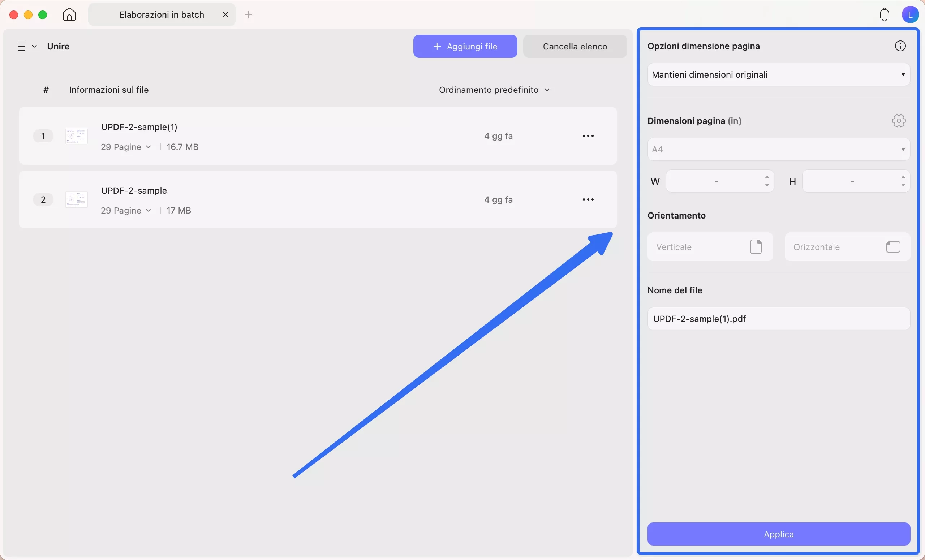Open the A4 page size dropdown
Viewport: 925px width, 560px height.
778,149
